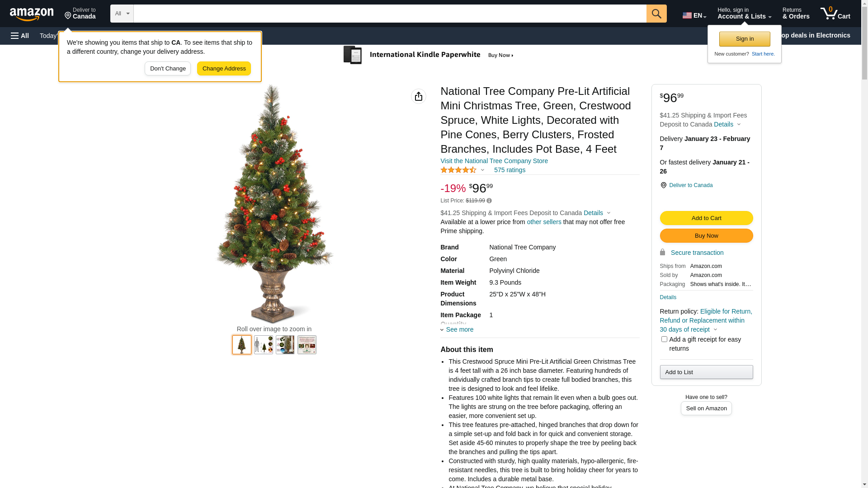The height and width of the screenshot is (488, 868).
Task: Open the EN language dropdown
Action: (x=694, y=15)
